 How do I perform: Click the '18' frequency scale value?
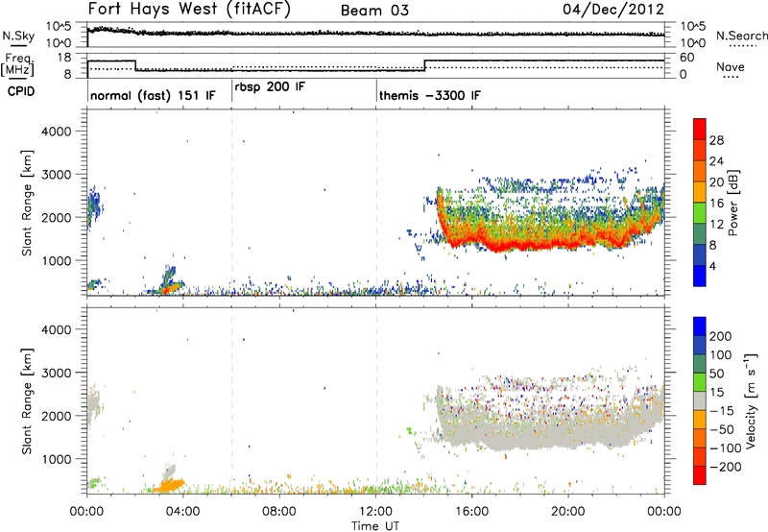pyautogui.click(x=63, y=58)
